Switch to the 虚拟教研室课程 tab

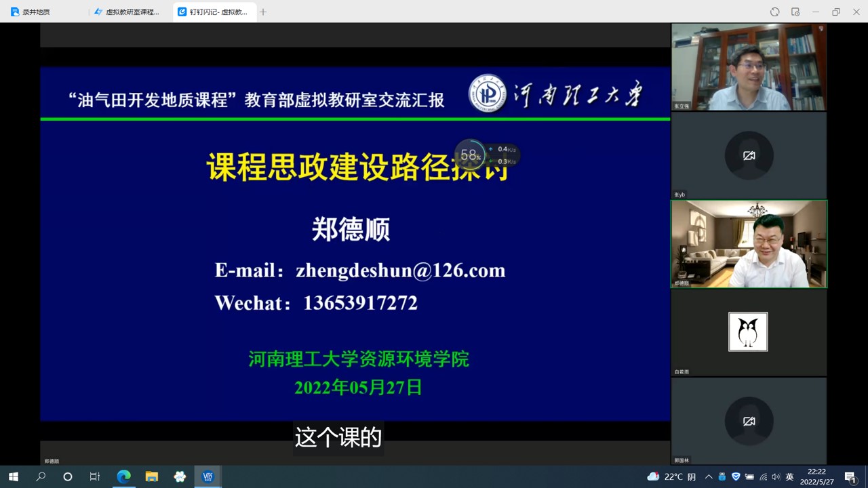coord(129,12)
